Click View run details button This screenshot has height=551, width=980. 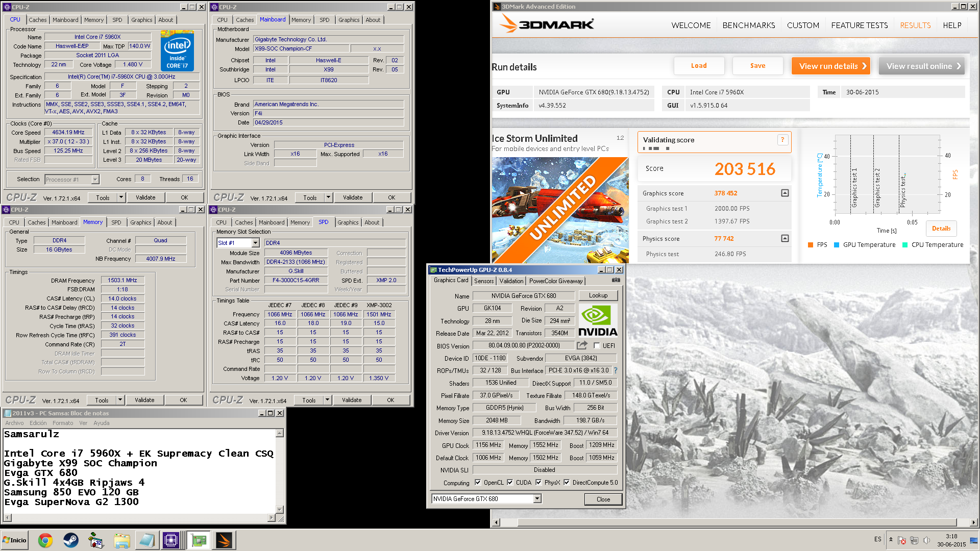tap(831, 66)
